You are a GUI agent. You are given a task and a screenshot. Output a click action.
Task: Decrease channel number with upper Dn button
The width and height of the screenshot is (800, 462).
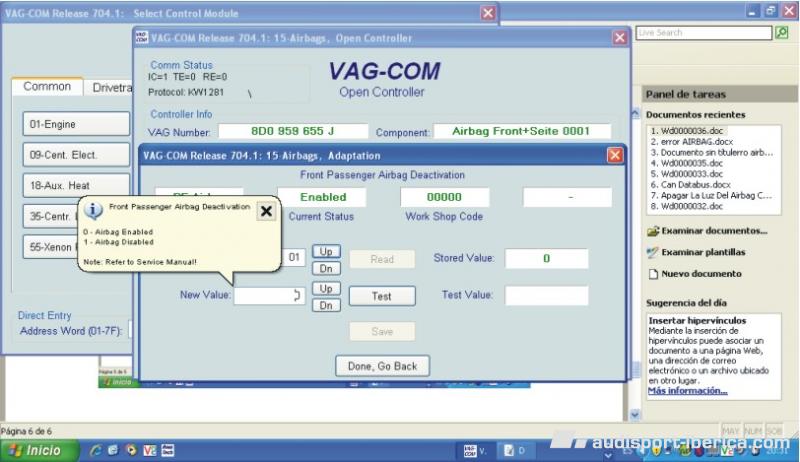pyautogui.click(x=326, y=269)
